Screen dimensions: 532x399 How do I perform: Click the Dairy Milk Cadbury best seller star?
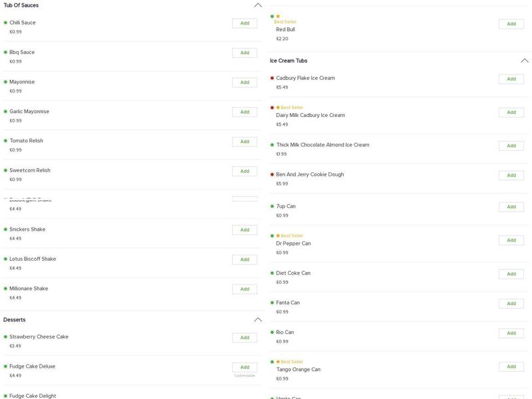[x=278, y=108]
